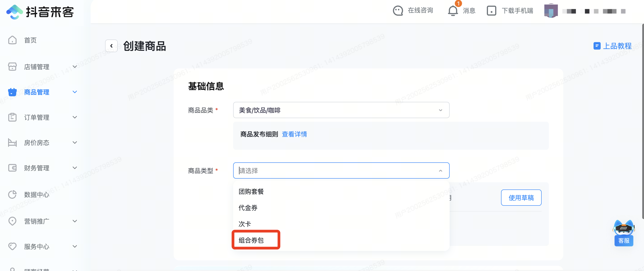Click the 在线咨询 text link
Viewport: 644px width, 271px height.
pyautogui.click(x=420, y=10)
